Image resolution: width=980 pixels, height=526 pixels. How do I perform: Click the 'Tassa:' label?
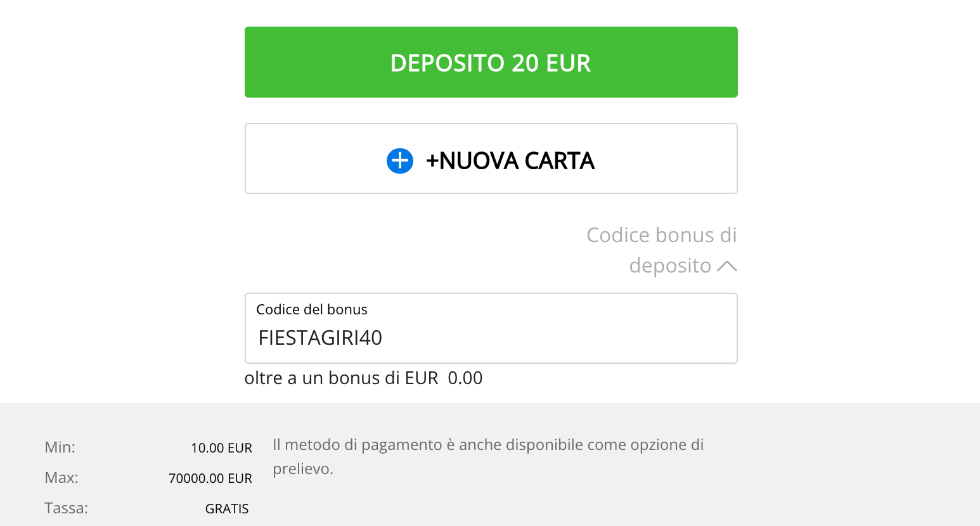tap(66, 508)
